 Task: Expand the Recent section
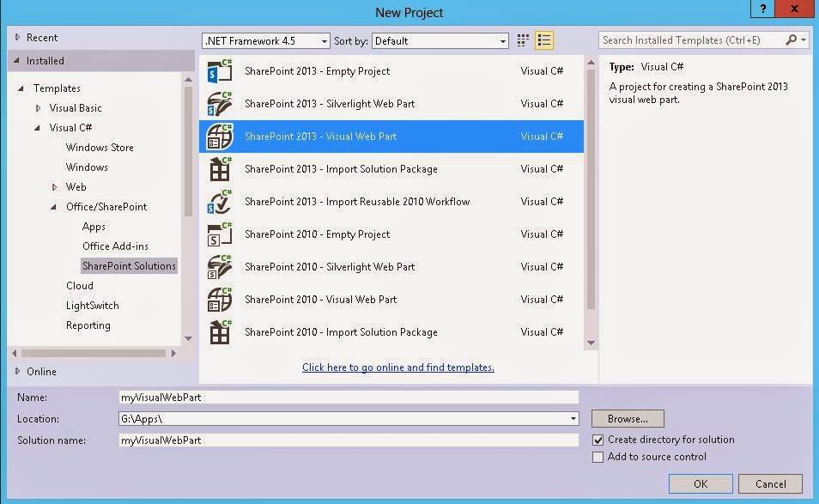pyautogui.click(x=17, y=37)
